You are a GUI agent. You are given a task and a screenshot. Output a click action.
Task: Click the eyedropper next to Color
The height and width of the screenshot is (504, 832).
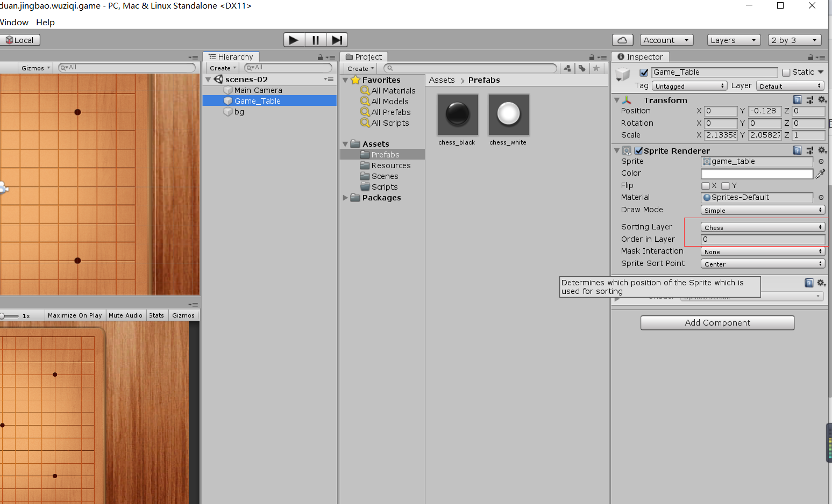point(820,173)
